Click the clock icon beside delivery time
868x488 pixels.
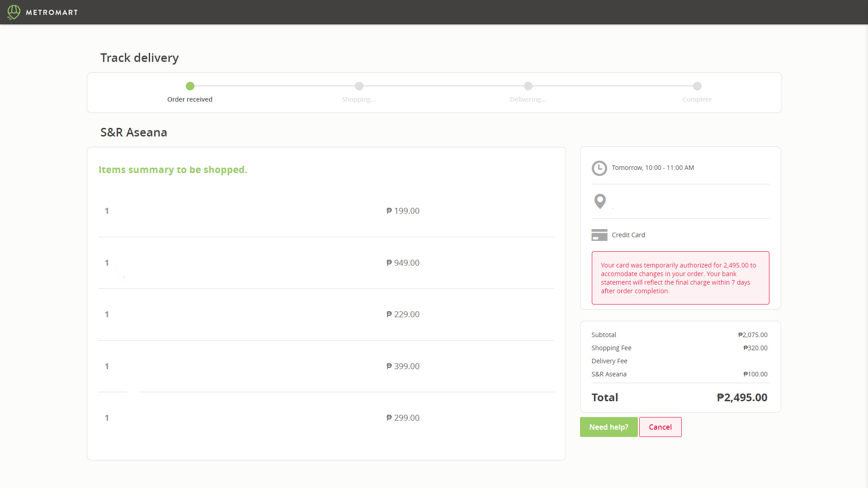(599, 168)
